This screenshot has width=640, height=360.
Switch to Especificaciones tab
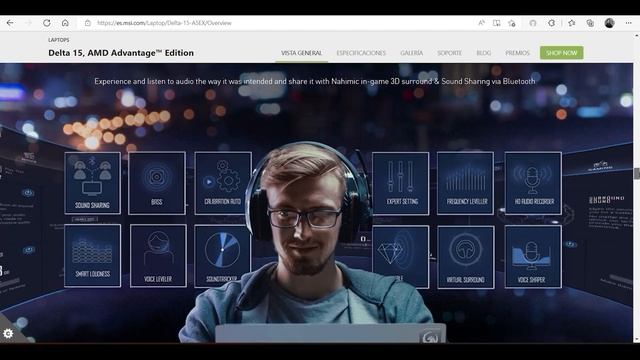[x=361, y=53]
